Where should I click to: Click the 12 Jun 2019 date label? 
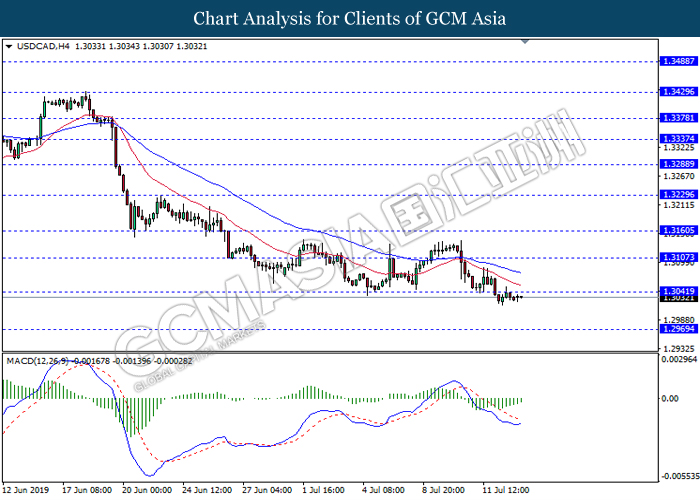coord(26,491)
